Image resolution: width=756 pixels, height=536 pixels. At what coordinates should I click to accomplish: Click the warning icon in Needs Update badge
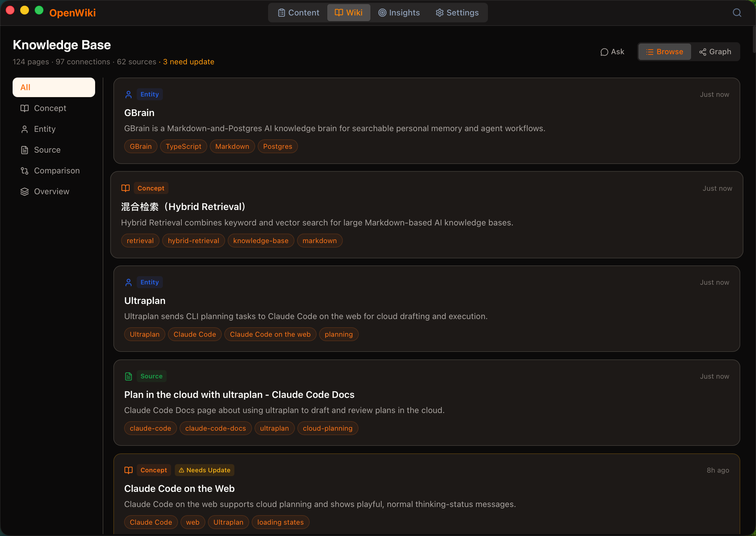(x=181, y=470)
